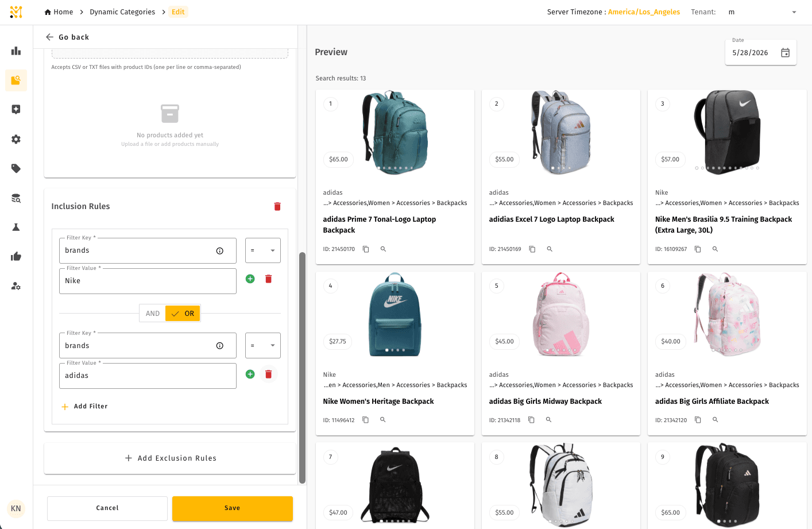Image resolution: width=812 pixels, height=529 pixels.
Task: Click the $27.75 price badge
Action: click(338, 342)
